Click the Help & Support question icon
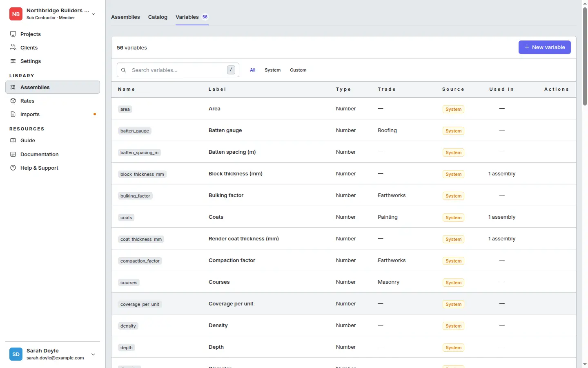Screen dimensions: 588x368 point(13,168)
